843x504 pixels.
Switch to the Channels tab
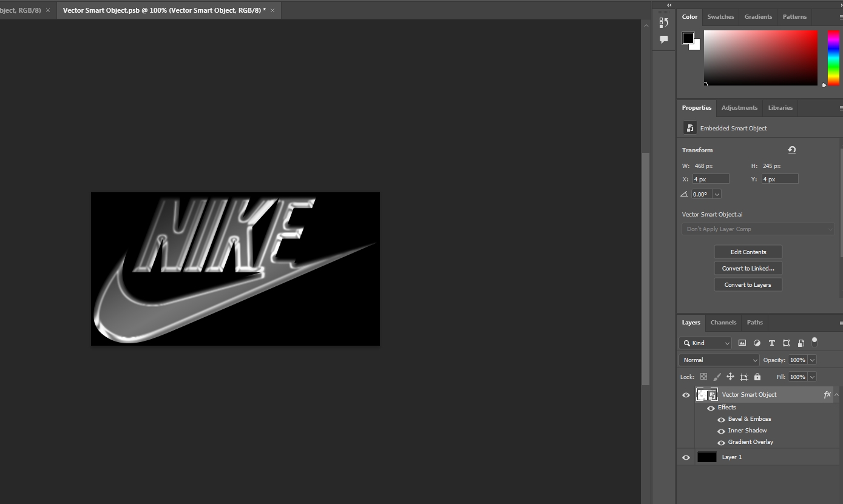point(723,323)
